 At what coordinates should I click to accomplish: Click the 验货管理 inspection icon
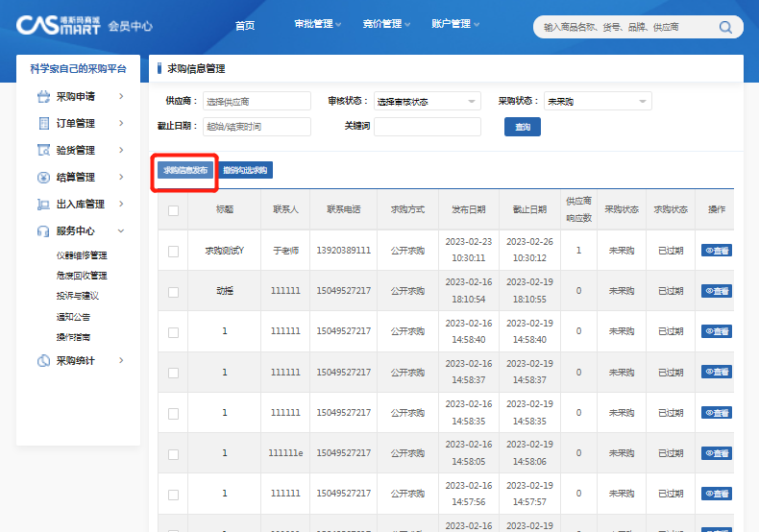coord(43,150)
